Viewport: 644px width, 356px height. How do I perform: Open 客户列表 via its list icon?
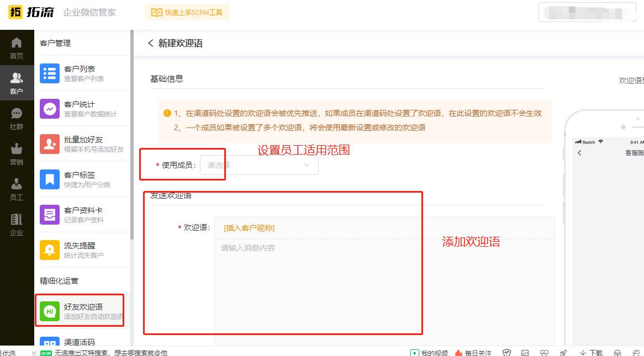(51, 72)
